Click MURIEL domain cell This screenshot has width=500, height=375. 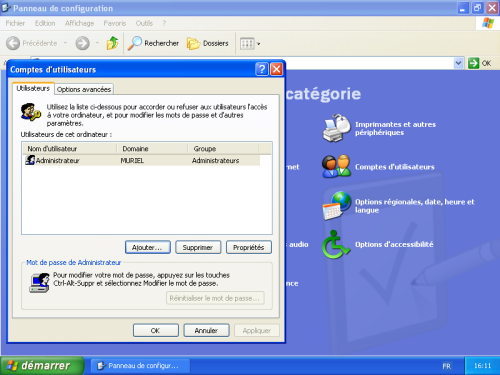pos(132,161)
